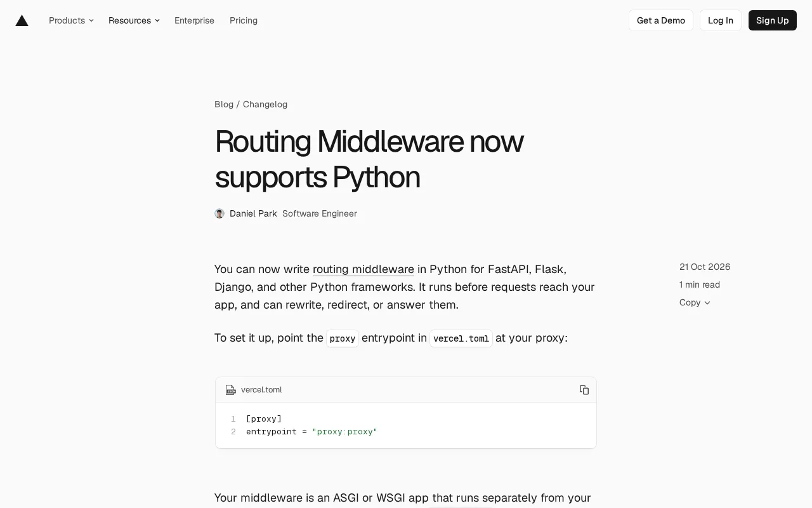
Task: Go to the Enterprise page
Action: tap(194, 20)
